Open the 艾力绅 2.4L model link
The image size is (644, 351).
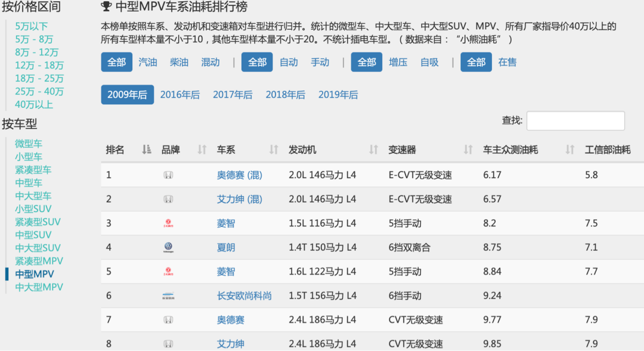(230, 344)
